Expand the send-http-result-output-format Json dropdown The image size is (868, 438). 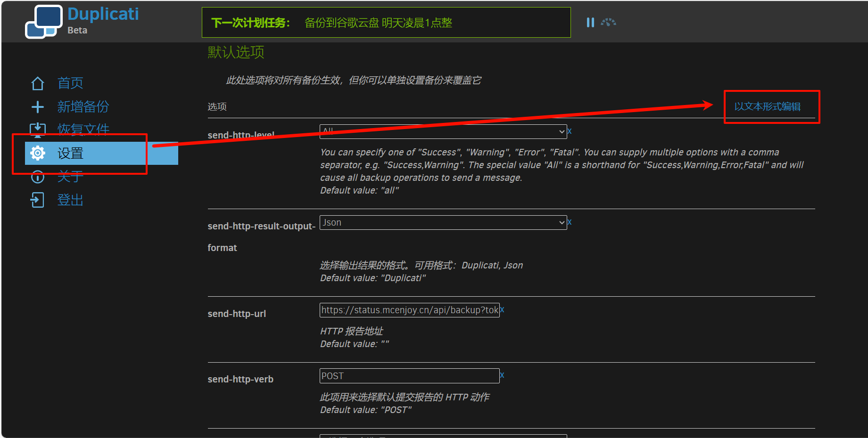coord(443,222)
